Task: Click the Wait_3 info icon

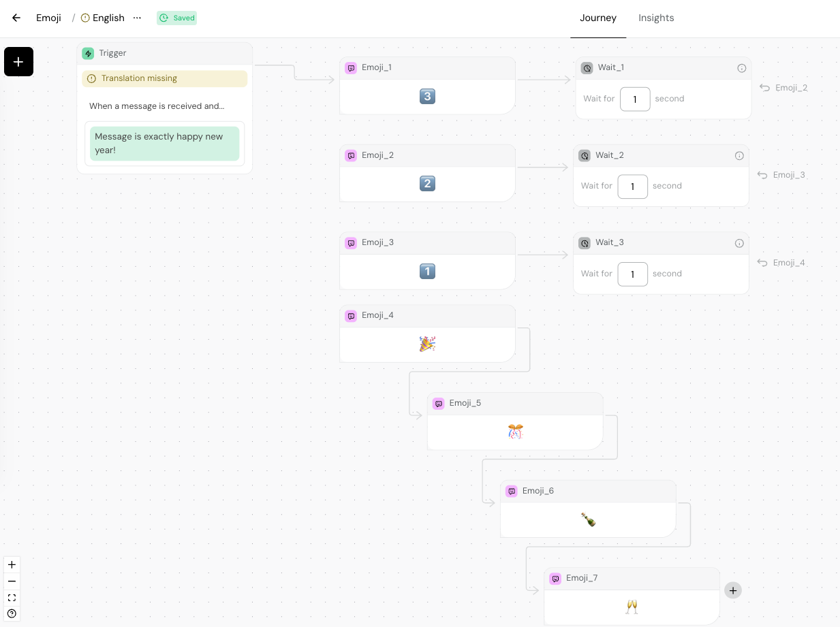Action: (739, 243)
